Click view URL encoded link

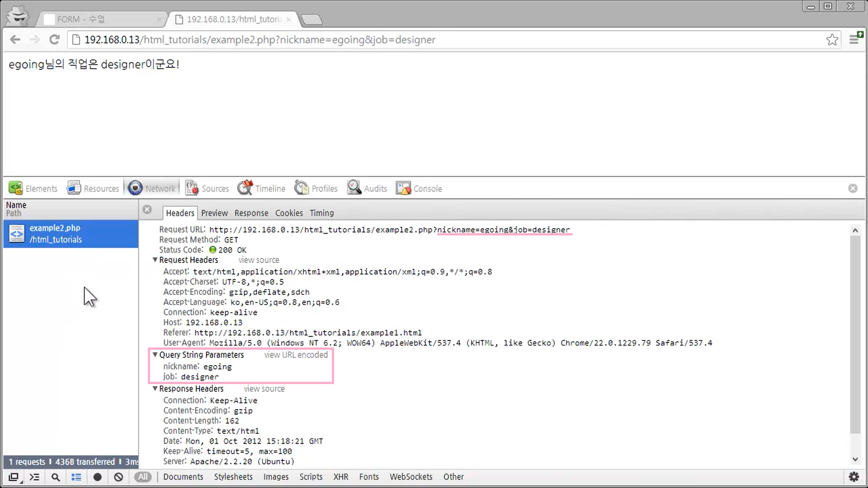296,355
